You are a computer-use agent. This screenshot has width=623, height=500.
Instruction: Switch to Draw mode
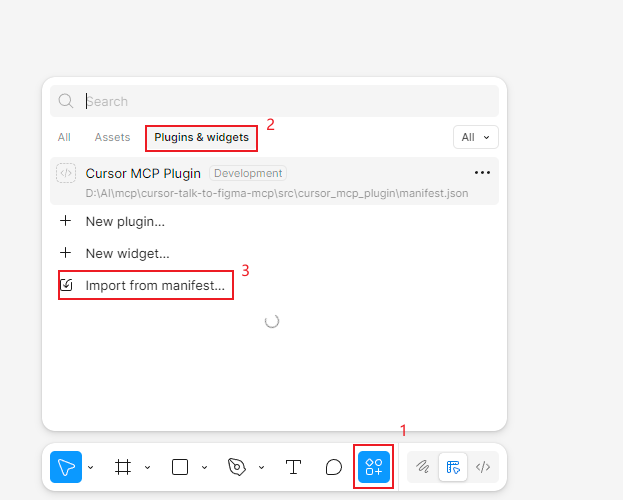[423, 467]
